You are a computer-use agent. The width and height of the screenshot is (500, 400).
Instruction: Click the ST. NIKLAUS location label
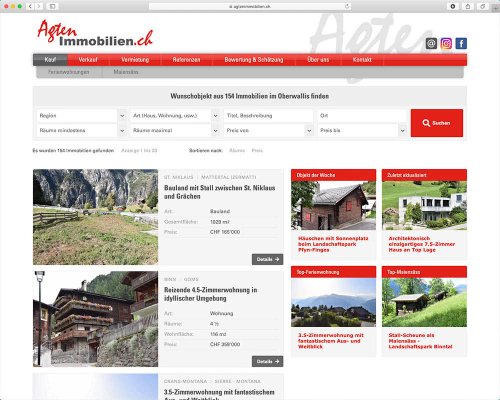pyautogui.click(x=178, y=177)
